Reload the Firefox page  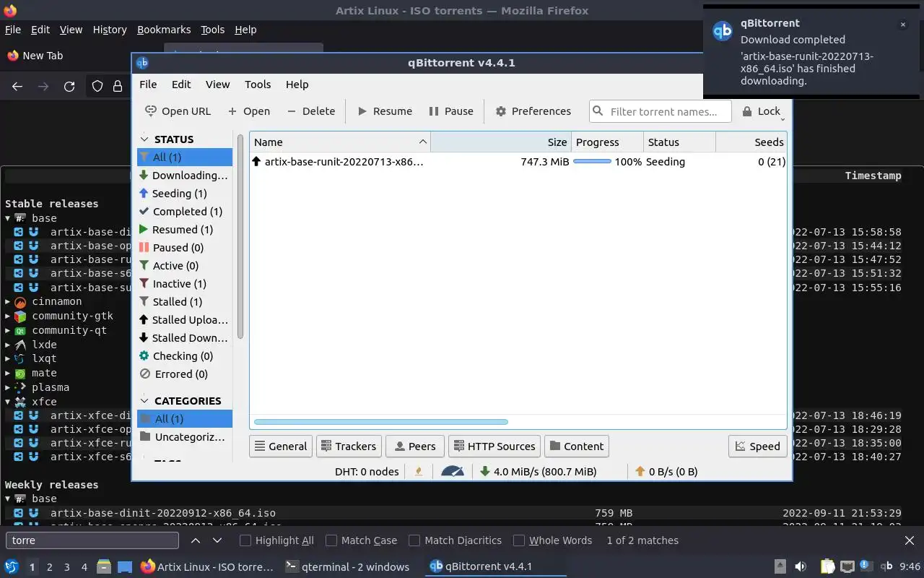tap(69, 87)
